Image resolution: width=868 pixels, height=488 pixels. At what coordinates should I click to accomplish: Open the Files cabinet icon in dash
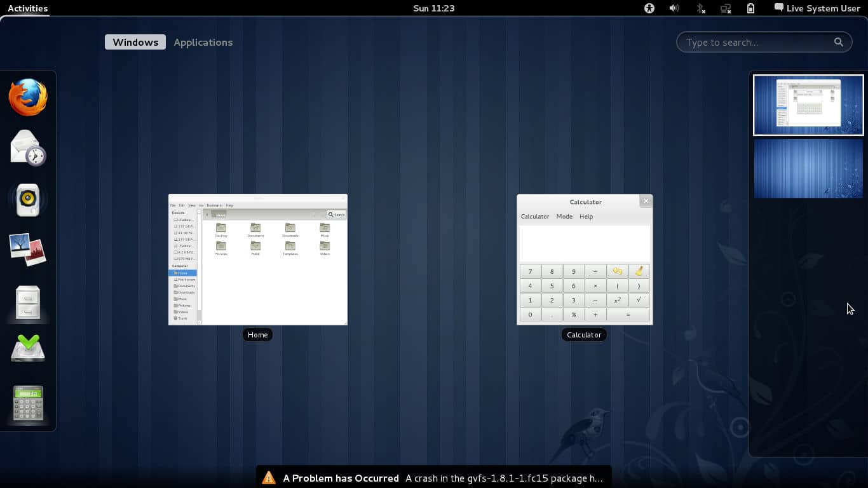[28, 302]
